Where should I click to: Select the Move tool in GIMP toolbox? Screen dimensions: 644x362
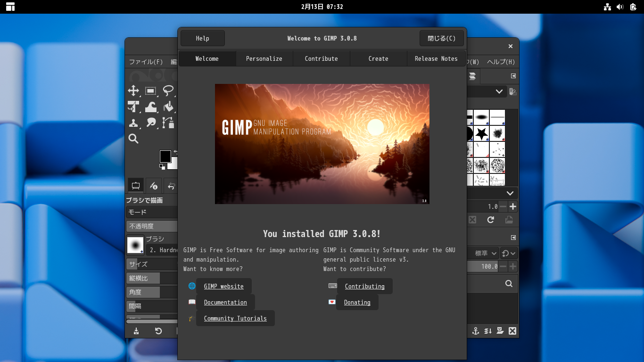(x=133, y=91)
